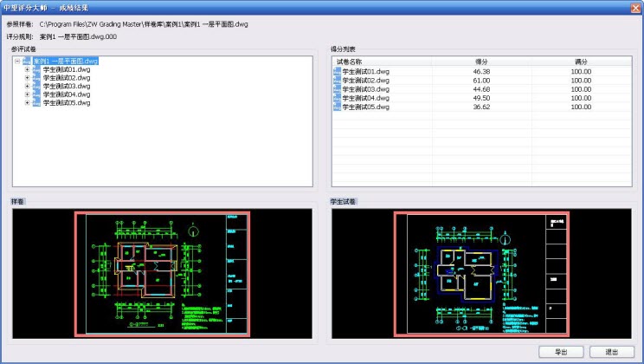This screenshot has height=364, width=644.
Task: Expand the 学生测试01.dwg tree node
Action: pyautogui.click(x=27, y=69)
